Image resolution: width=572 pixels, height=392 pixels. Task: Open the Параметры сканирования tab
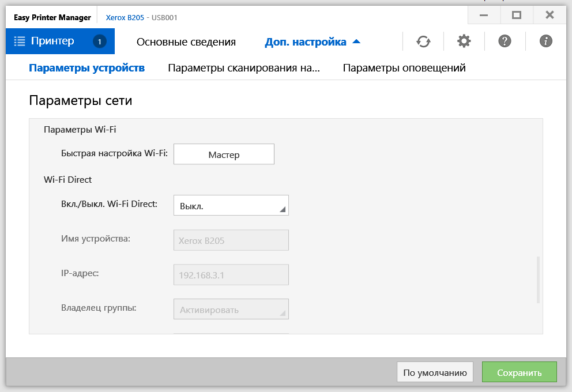pyautogui.click(x=243, y=68)
